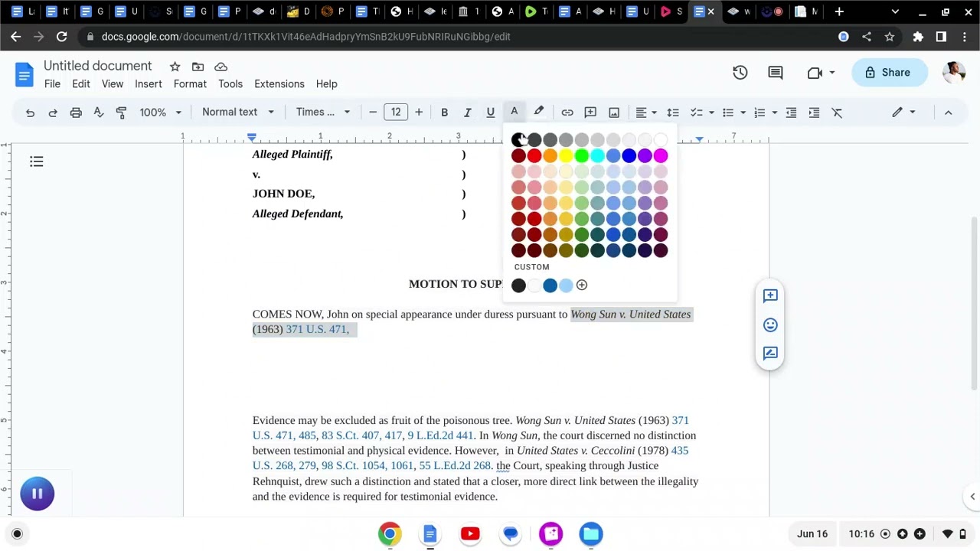Open the Files app in the shelf
980x551 pixels.
(x=591, y=534)
